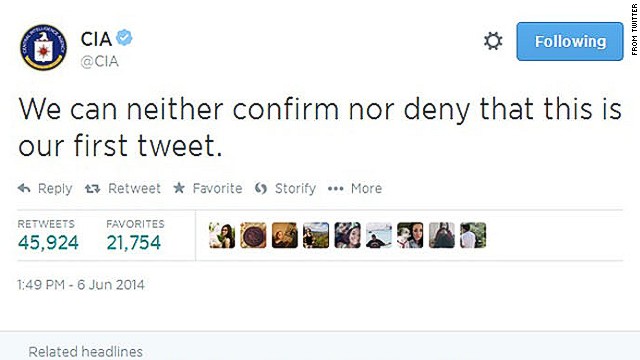This screenshot has height=360, width=640.
Task: Open the CIA display name link
Action: click(96, 39)
